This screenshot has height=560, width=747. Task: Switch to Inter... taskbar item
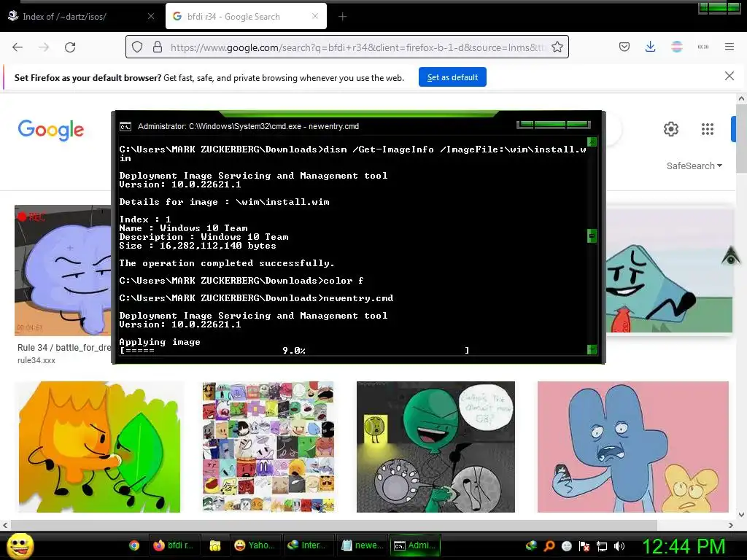pos(309,545)
